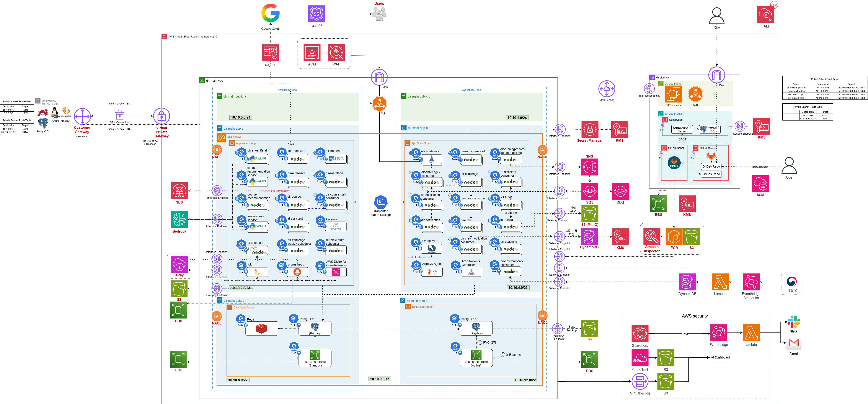This screenshot has height=404, width=868.
Task: Click the SSM icon
Action: tap(760, 184)
